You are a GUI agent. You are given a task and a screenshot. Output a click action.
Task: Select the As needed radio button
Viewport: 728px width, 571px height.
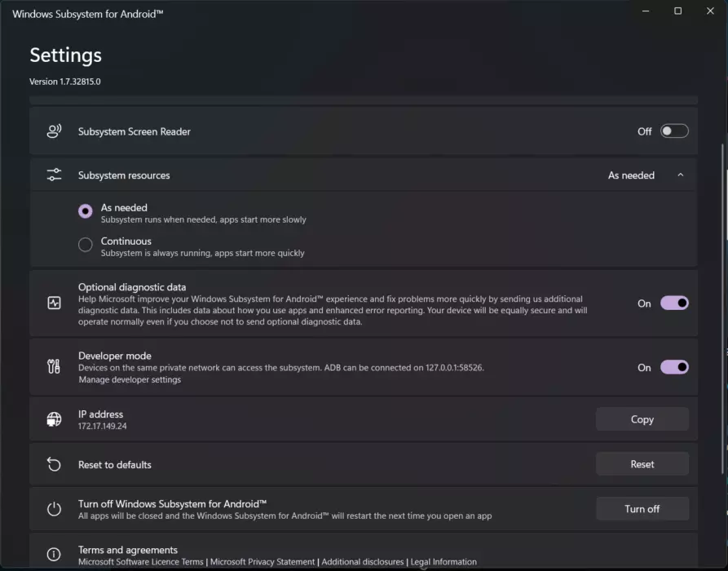(85, 211)
